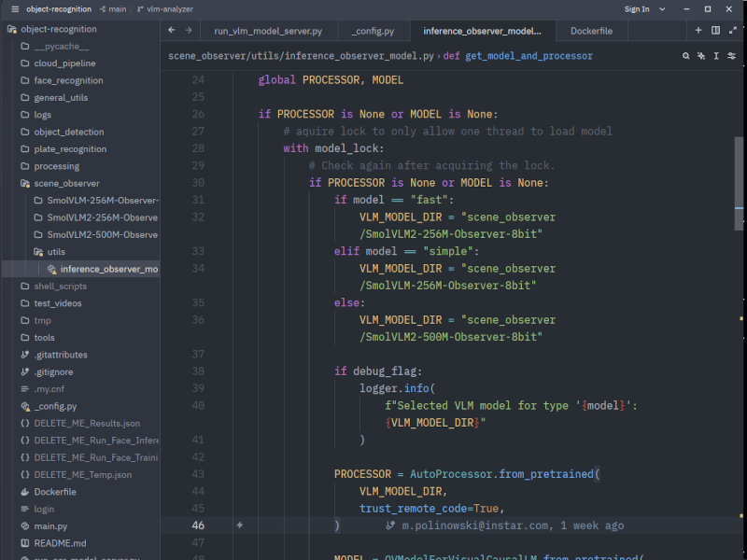Click 'with model_lock:' on line 28
This screenshot has height=560, width=747.
click(x=333, y=148)
